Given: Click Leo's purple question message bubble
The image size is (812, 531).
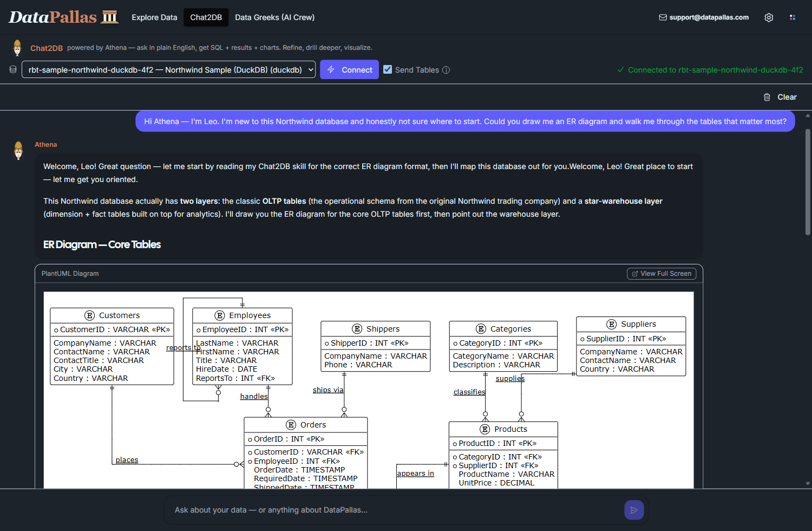Looking at the screenshot, I should (465, 121).
